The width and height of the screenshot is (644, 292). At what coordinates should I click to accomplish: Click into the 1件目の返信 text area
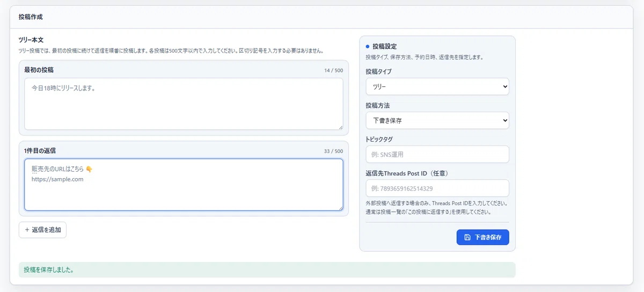[x=184, y=185]
